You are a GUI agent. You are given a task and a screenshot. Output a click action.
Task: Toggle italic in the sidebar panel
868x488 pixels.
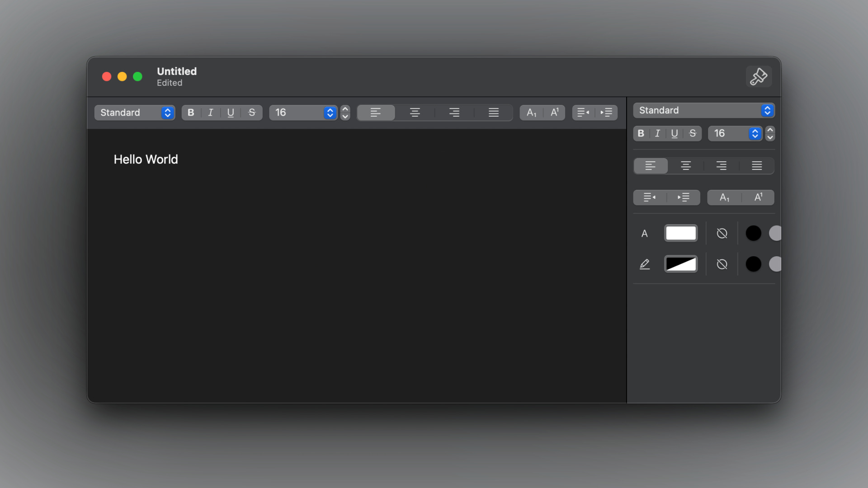pos(657,133)
